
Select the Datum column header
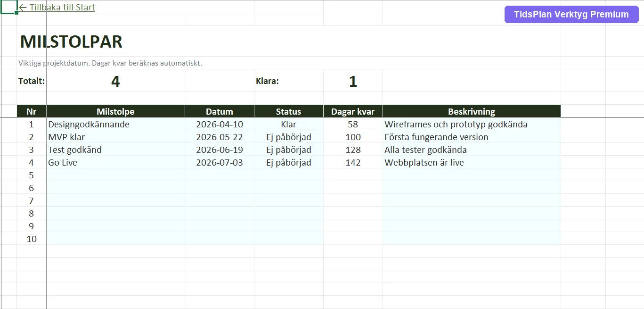tap(220, 111)
